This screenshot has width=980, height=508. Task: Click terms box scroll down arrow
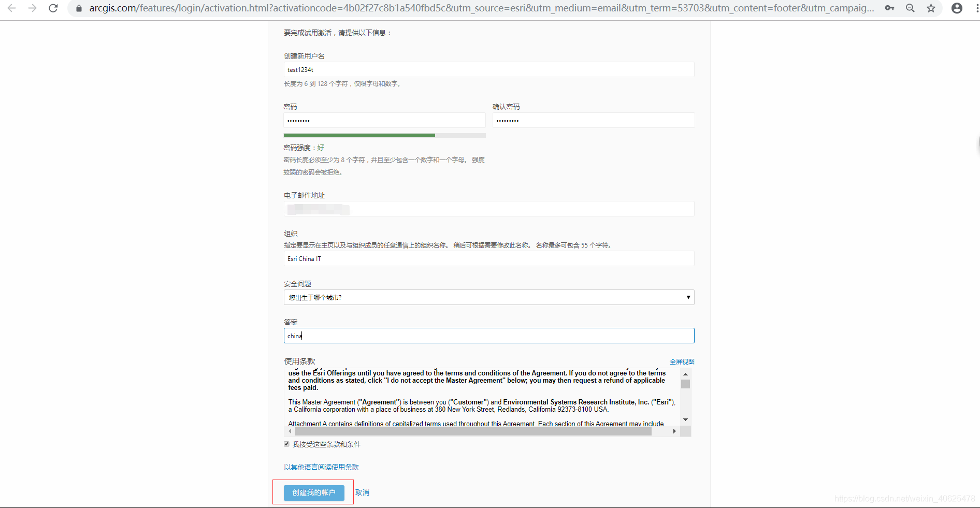point(685,420)
